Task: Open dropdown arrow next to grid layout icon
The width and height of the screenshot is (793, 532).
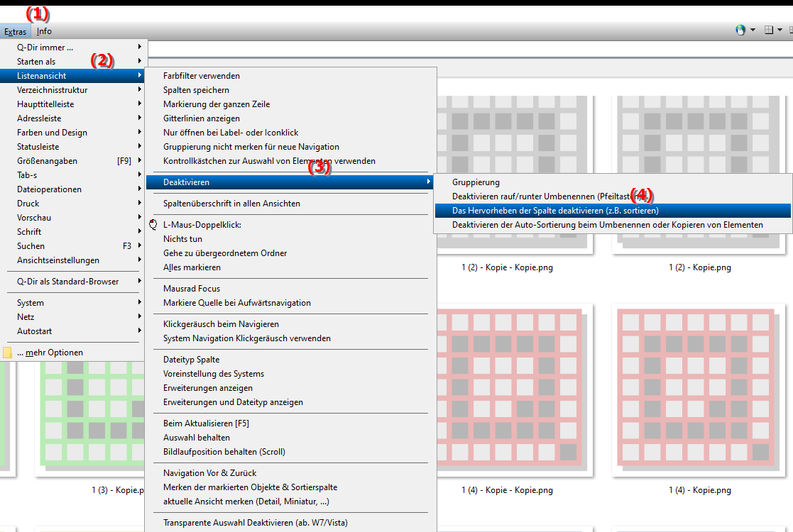Action: (780, 30)
